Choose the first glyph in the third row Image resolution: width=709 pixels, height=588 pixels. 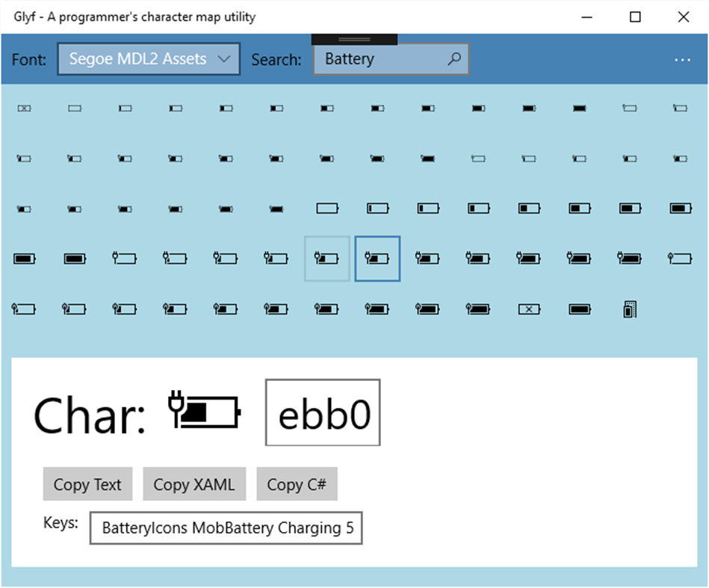pos(25,209)
